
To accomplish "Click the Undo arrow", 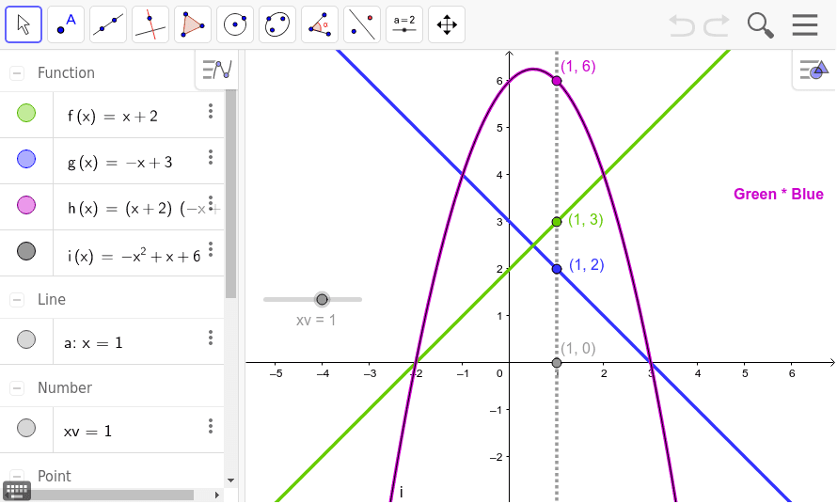I will 682,25.
